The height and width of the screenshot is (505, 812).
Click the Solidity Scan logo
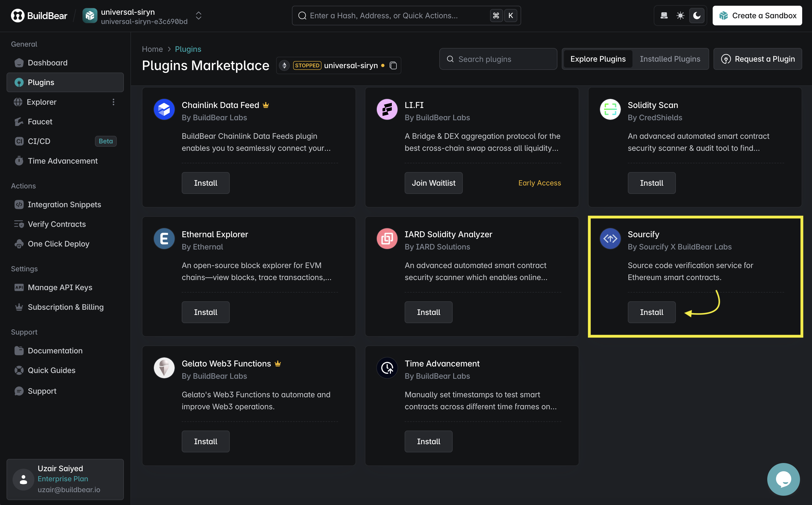pos(610,109)
